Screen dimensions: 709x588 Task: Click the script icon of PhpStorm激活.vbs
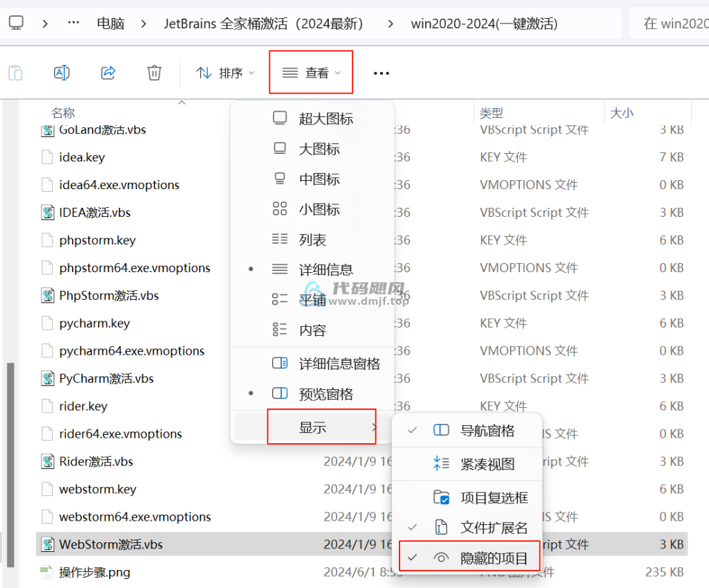(x=48, y=295)
